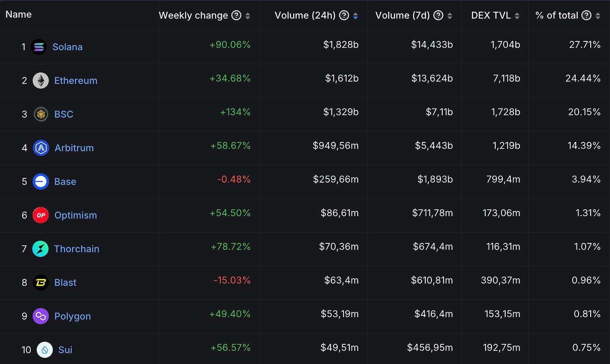Open the Polygon chain link
Viewport: 610px width, 364px height.
click(72, 316)
